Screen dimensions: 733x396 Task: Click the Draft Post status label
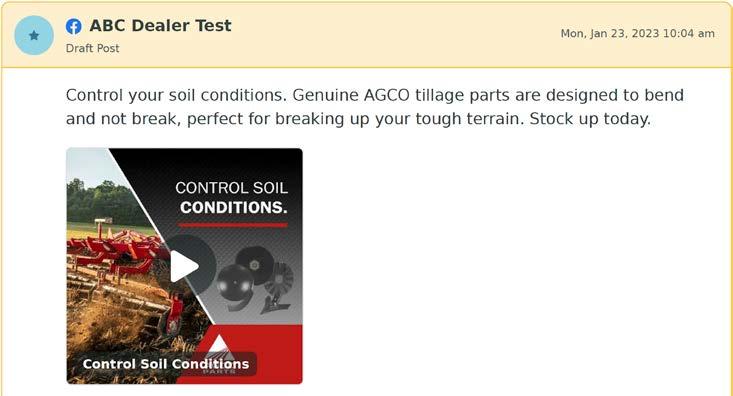pyautogui.click(x=93, y=48)
